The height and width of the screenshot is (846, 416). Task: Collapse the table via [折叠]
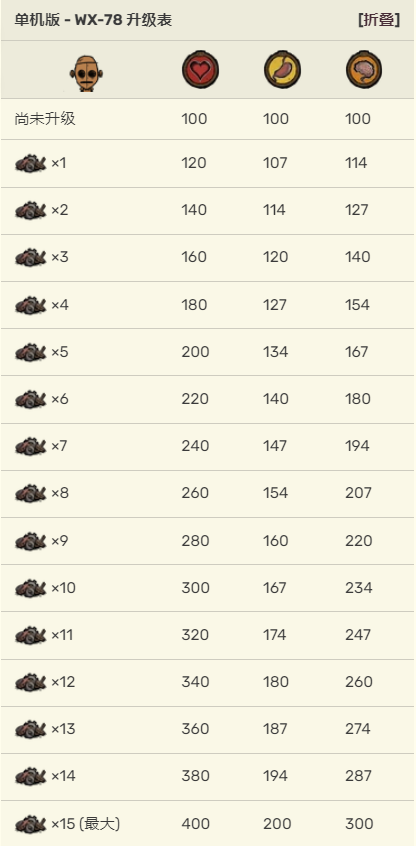coord(379,20)
